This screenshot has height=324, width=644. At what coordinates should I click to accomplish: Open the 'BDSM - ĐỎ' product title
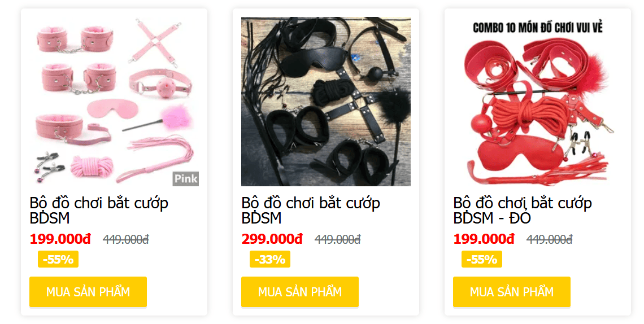tap(523, 211)
